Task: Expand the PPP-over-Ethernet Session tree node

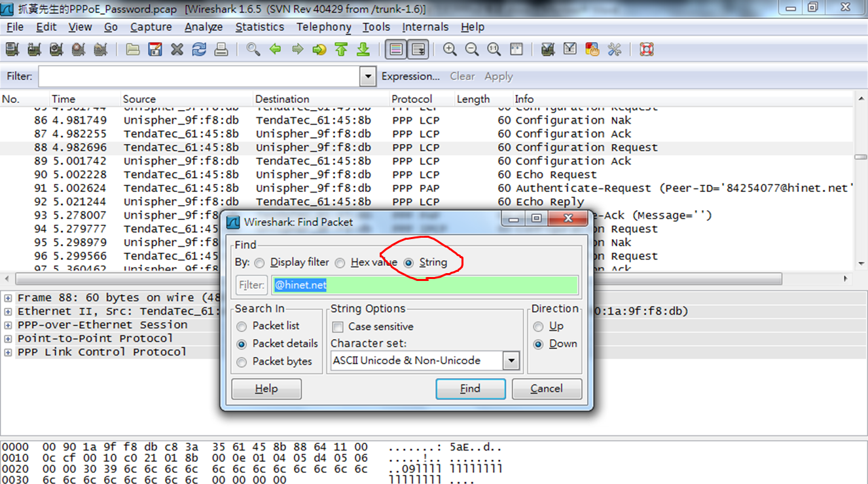Action: point(8,325)
